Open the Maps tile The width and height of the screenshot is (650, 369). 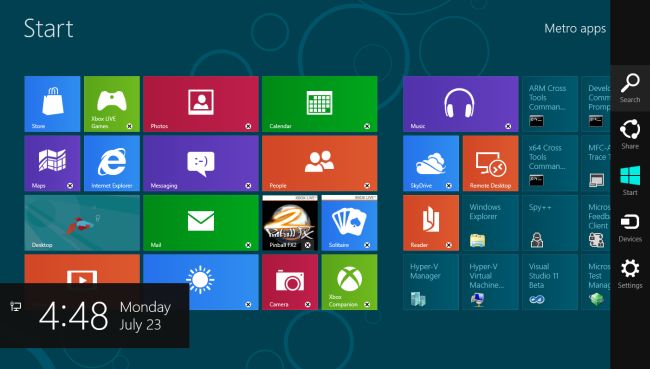pos(52,163)
